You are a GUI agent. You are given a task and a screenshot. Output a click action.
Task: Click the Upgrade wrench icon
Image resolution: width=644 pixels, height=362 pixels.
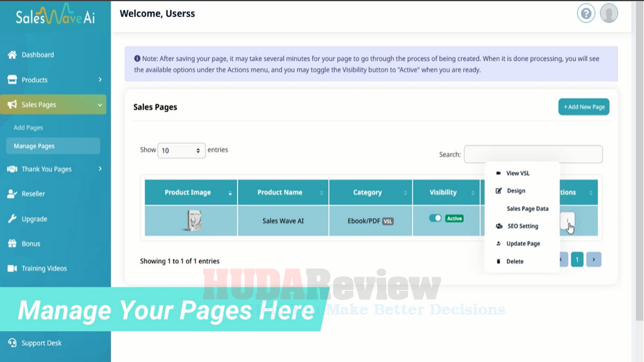click(x=13, y=219)
